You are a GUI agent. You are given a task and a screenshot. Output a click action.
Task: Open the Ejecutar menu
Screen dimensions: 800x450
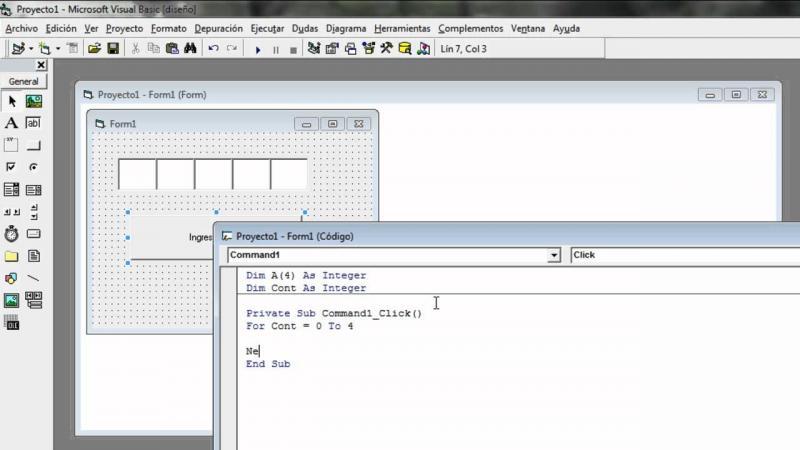tap(267, 29)
